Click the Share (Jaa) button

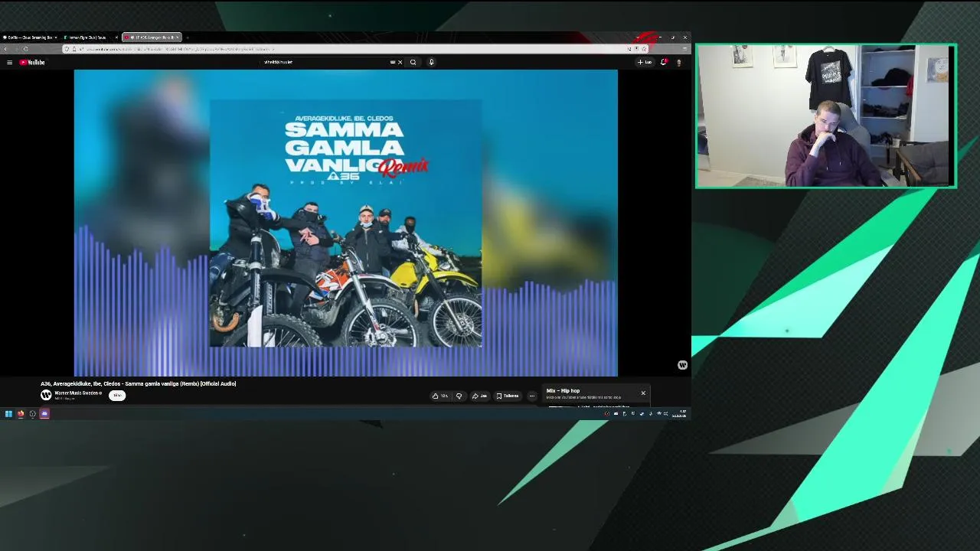pos(479,396)
